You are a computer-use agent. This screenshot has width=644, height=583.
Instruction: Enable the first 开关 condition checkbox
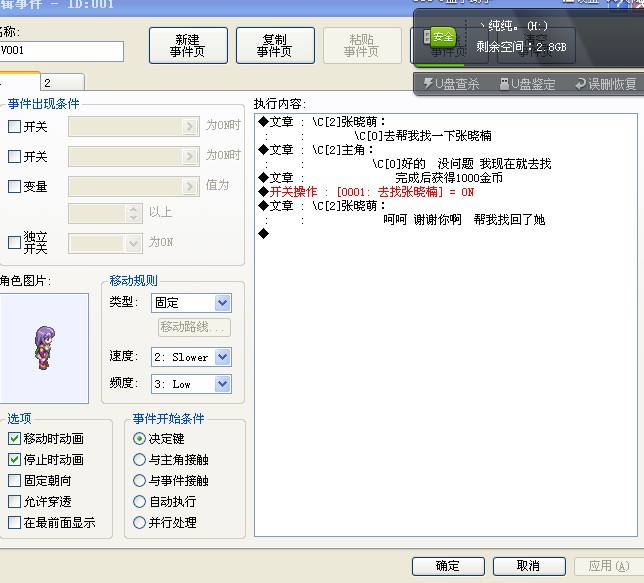tap(14, 127)
